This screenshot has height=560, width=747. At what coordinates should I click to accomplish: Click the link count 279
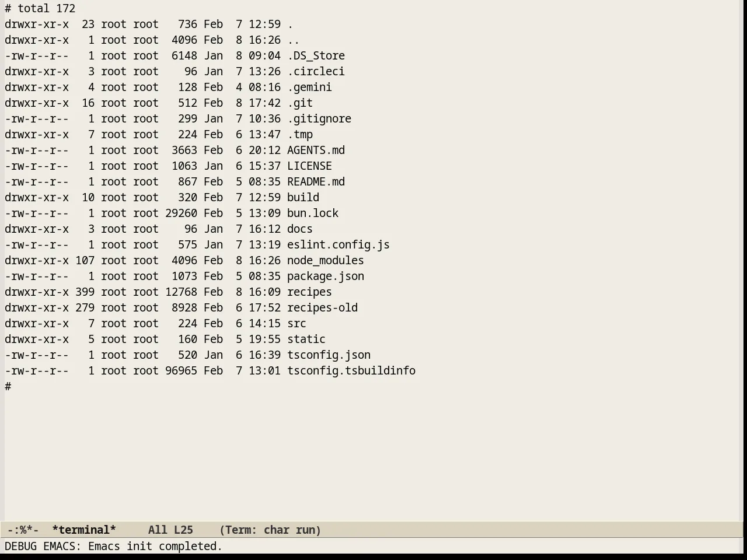pyautogui.click(x=85, y=308)
